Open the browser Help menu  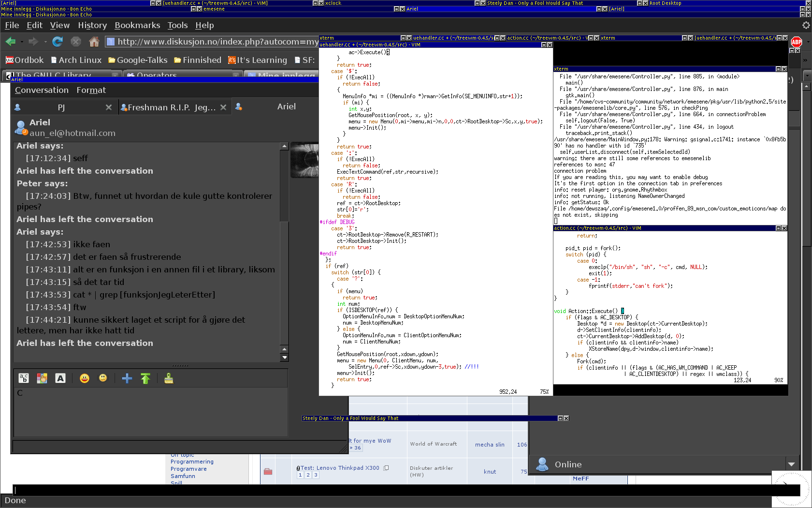coord(204,25)
